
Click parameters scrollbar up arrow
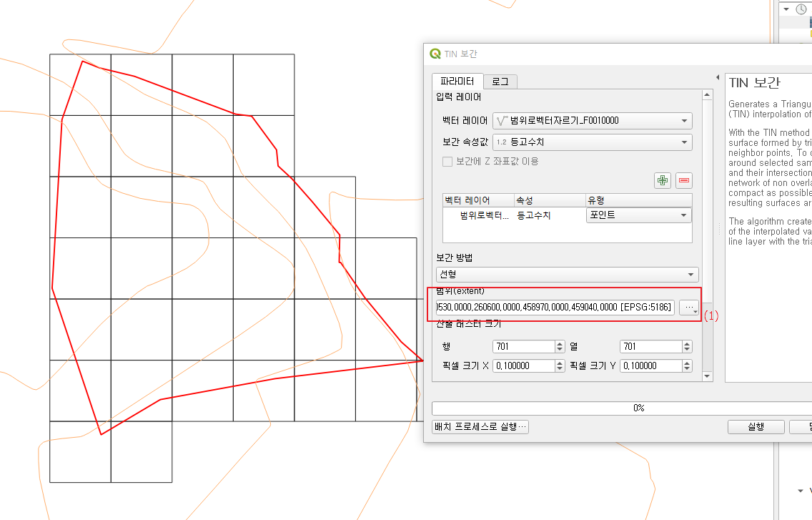(x=707, y=95)
